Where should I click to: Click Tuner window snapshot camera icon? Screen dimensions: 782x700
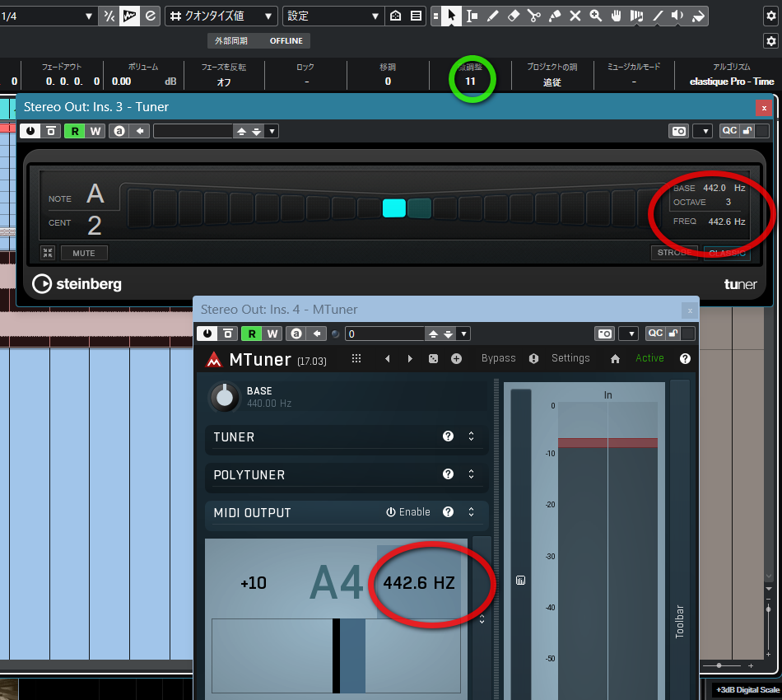(x=679, y=131)
